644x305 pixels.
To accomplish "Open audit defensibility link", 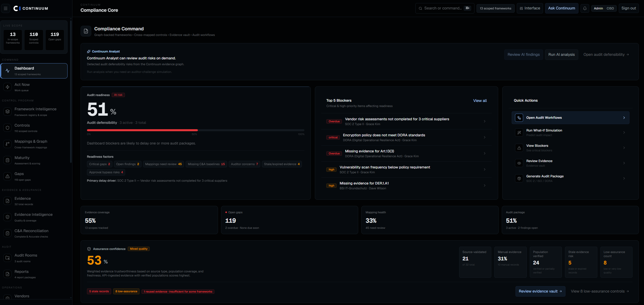I will pyautogui.click(x=606, y=55).
